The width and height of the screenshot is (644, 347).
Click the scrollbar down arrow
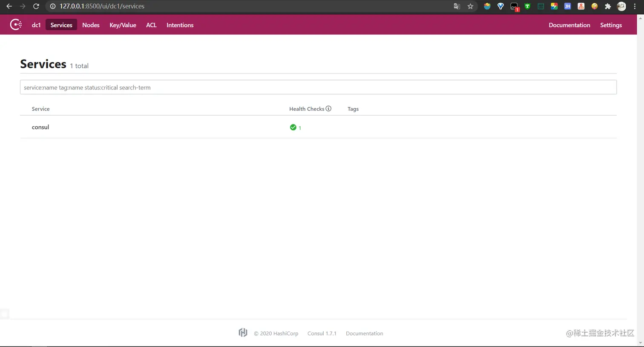(640, 343)
